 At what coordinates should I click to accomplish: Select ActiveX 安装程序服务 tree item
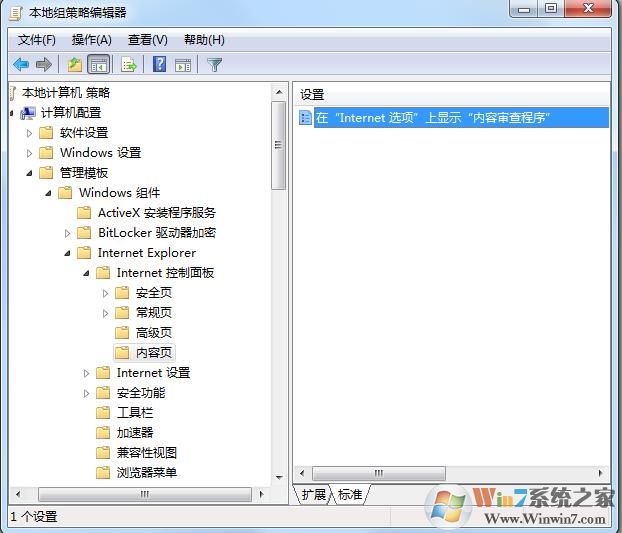click(x=157, y=213)
